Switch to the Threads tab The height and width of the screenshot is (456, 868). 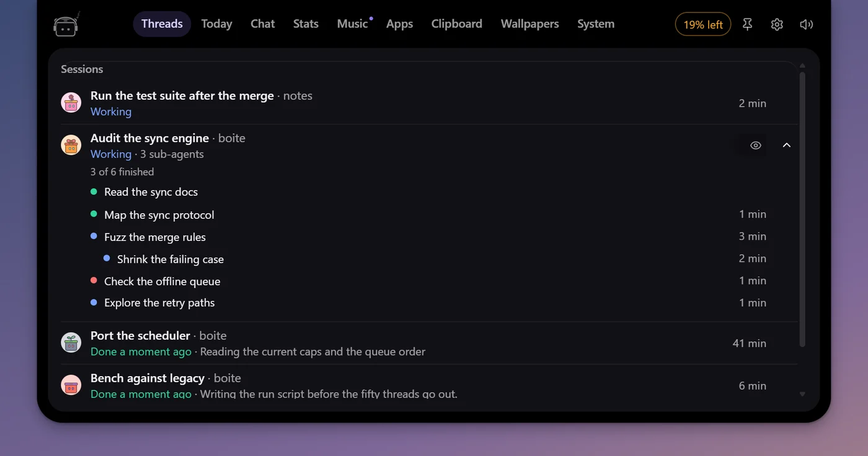pos(162,24)
